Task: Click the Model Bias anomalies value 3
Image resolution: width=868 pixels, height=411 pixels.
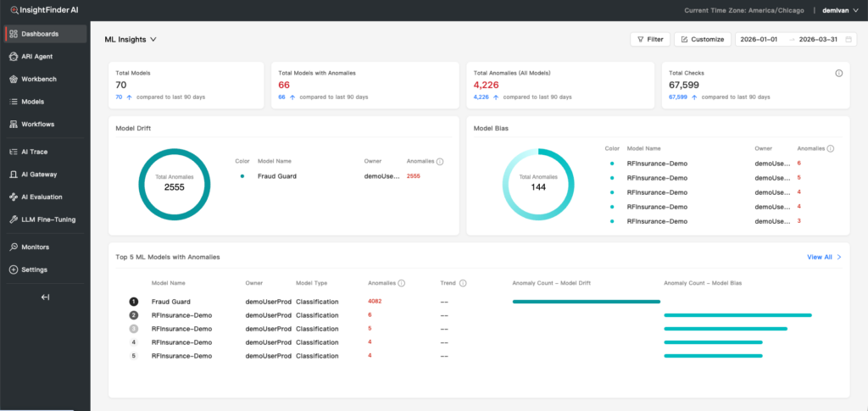Action: click(798, 220)
